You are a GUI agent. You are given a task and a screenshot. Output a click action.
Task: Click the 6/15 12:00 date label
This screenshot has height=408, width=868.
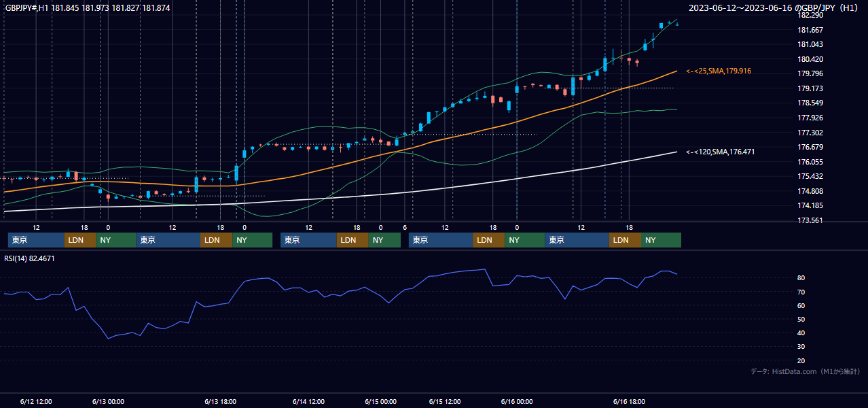click(445, 402)
